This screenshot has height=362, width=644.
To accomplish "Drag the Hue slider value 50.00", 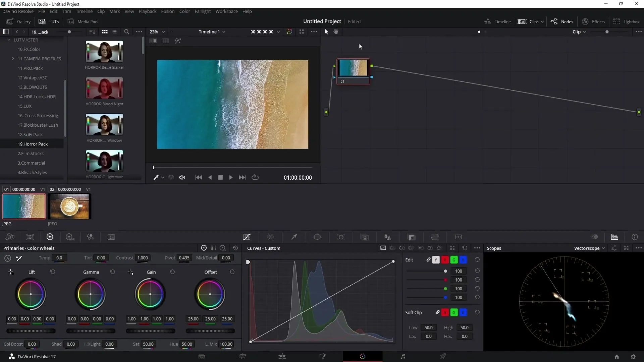I will tap(186, 344).
